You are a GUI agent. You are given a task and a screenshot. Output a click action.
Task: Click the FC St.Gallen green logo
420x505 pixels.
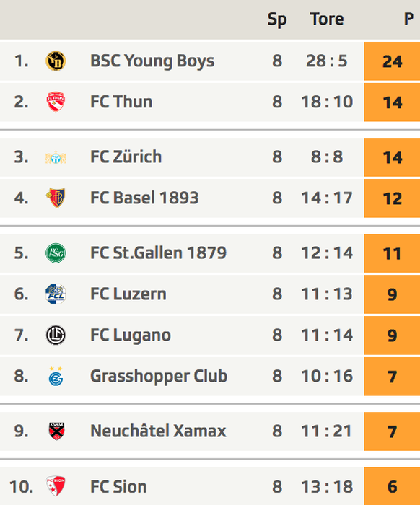(56, 252)
